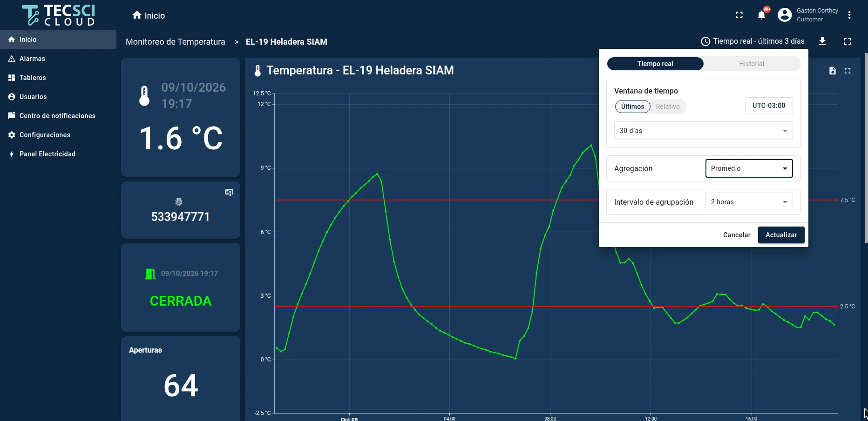This screenshot has height=421, width=868.
Task: Click the Cancelar button
Action: pos(737,235)
